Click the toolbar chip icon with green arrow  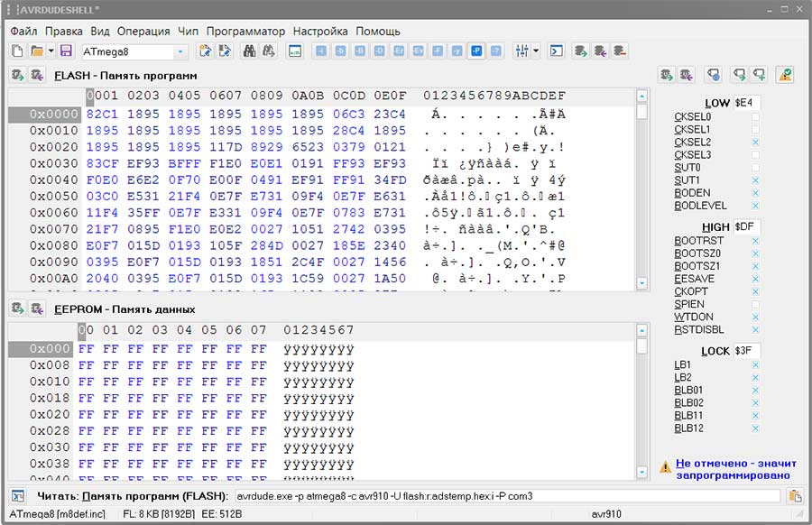(580, 51)
